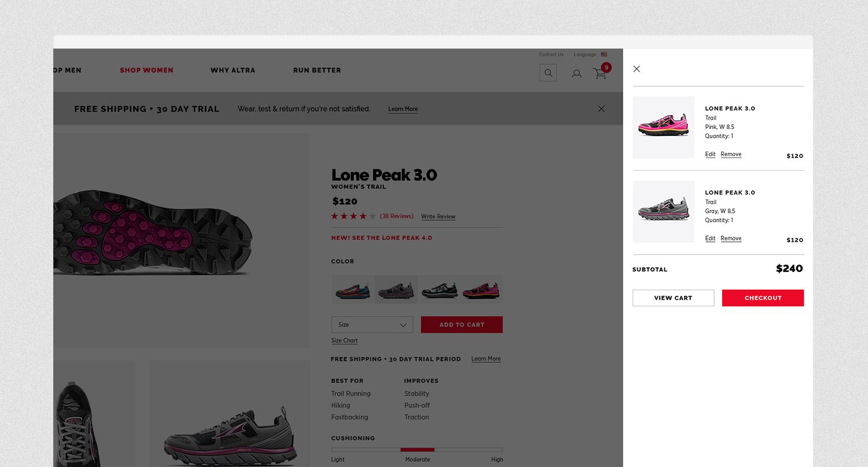Click the Push-off text
This screenshot has height=467, width=868.
(x=417, y=405)
